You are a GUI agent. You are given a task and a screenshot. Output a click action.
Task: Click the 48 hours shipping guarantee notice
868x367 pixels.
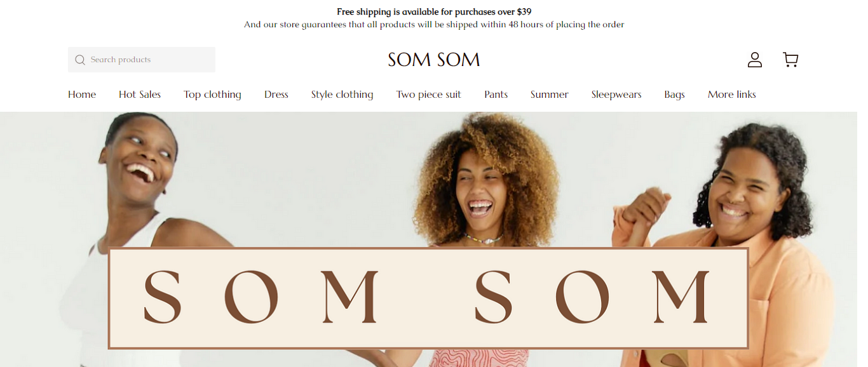(434, 25)
